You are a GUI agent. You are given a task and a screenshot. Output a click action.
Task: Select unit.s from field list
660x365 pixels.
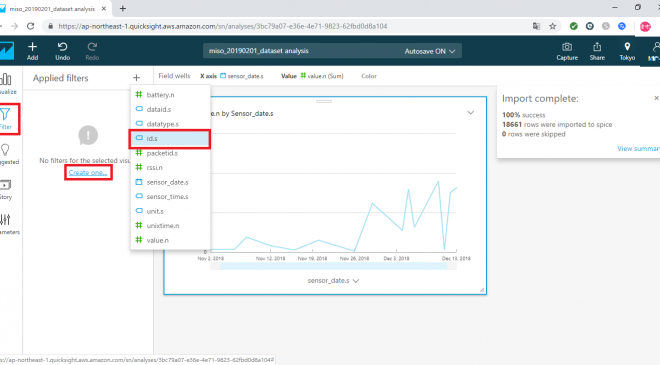(170, 211)
